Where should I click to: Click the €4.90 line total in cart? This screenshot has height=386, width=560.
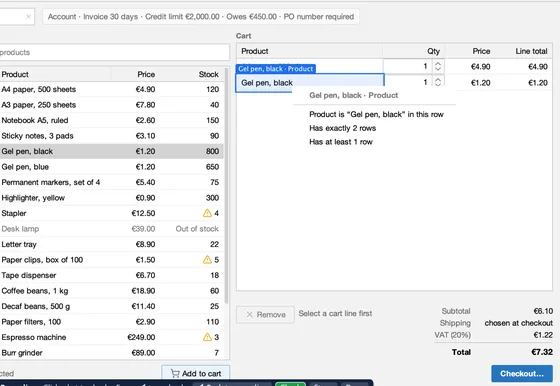[x=538, y=67]
